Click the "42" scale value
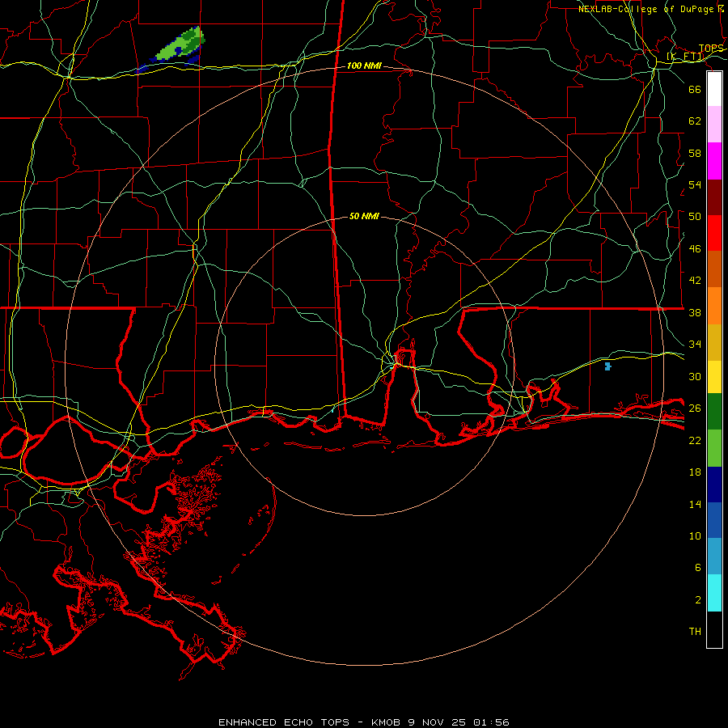728x728 pixels. [695, 280]
